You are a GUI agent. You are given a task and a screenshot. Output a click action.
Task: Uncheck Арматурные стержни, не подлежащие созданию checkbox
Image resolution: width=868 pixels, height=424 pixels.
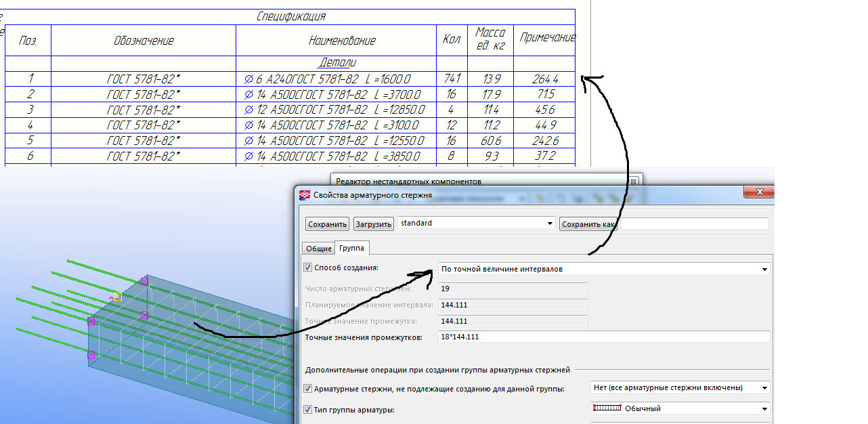[308, 389]
